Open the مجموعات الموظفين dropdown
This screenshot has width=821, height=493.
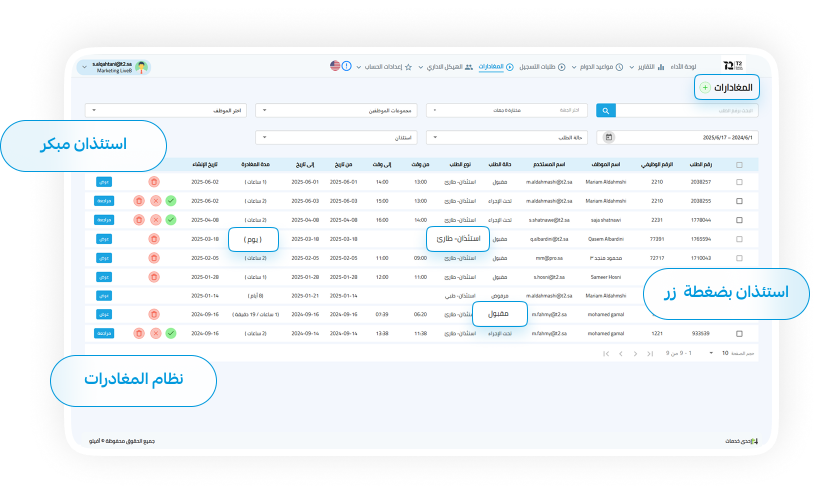[x=335, y=110]
